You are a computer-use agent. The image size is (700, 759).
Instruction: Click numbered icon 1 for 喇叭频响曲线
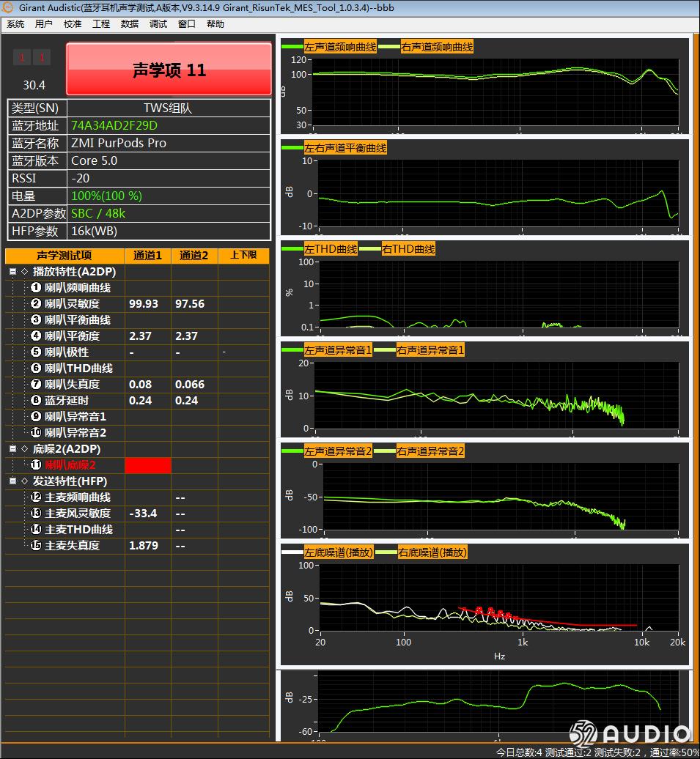tap(36, 288)
